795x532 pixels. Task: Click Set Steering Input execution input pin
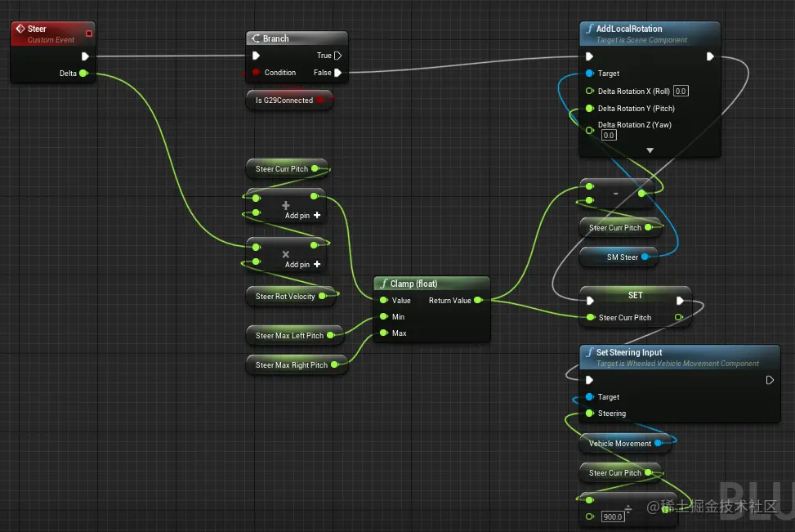click(x=589, y=380)
